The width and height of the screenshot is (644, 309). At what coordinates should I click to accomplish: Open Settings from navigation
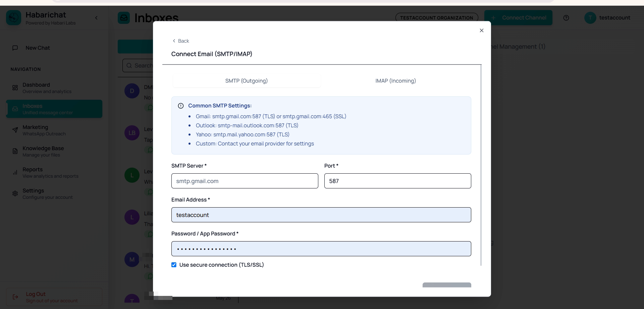coord(54,193)
